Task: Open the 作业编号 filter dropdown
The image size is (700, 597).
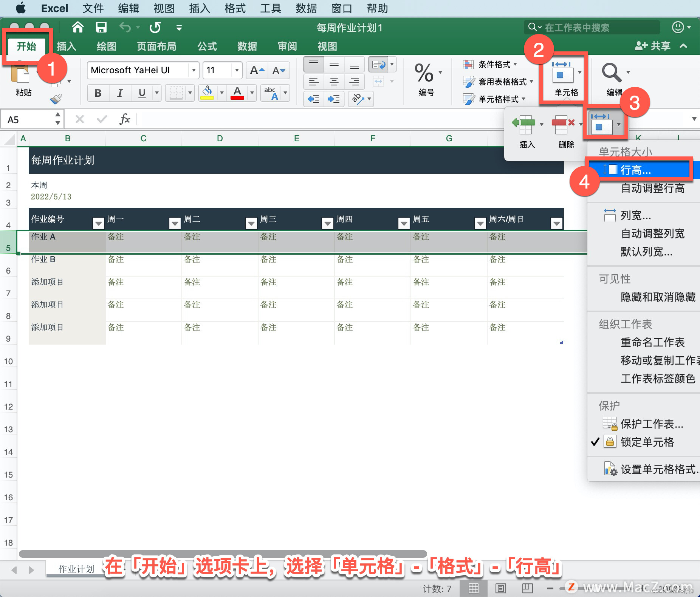Action: point(98,223)
